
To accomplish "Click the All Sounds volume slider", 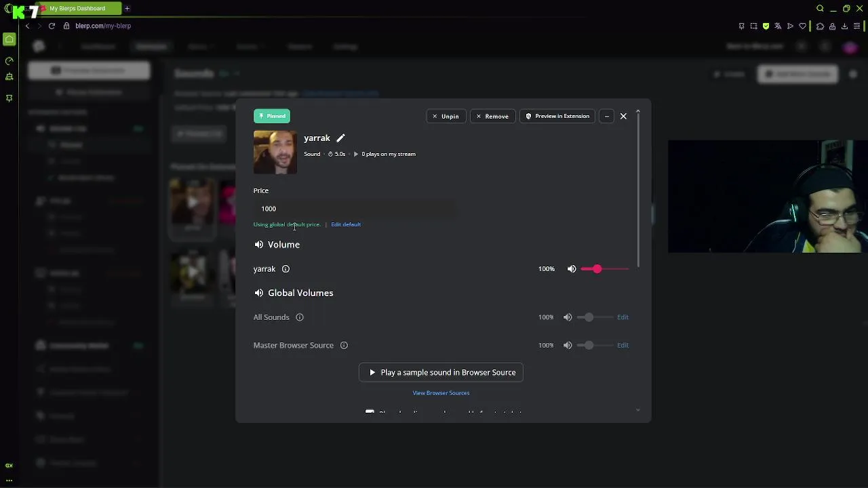I will point(594,317).
